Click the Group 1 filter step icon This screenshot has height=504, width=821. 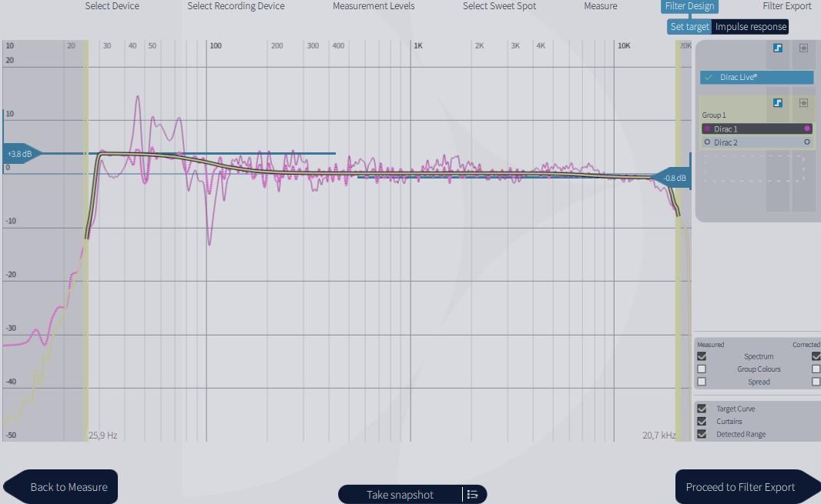click(778, 103)
